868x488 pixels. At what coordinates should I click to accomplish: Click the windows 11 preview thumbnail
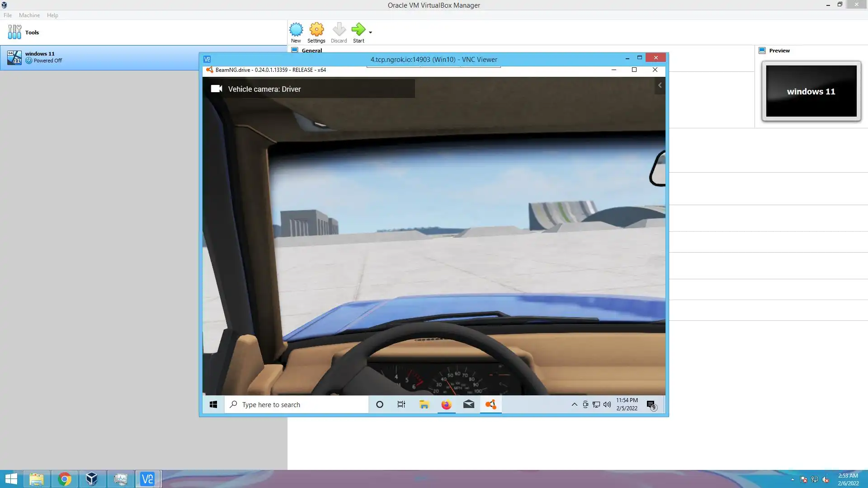tap(811, 91)
